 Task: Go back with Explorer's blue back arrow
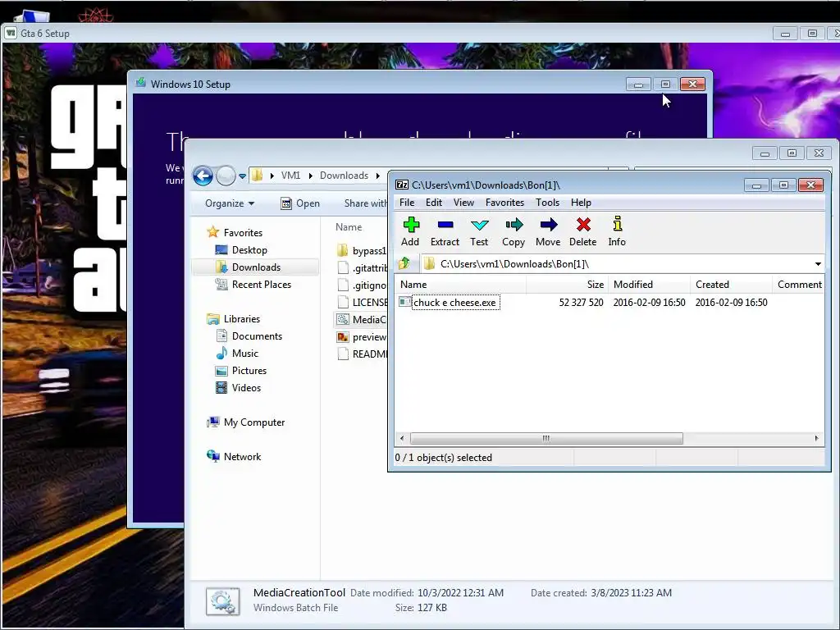coord(203,176)
